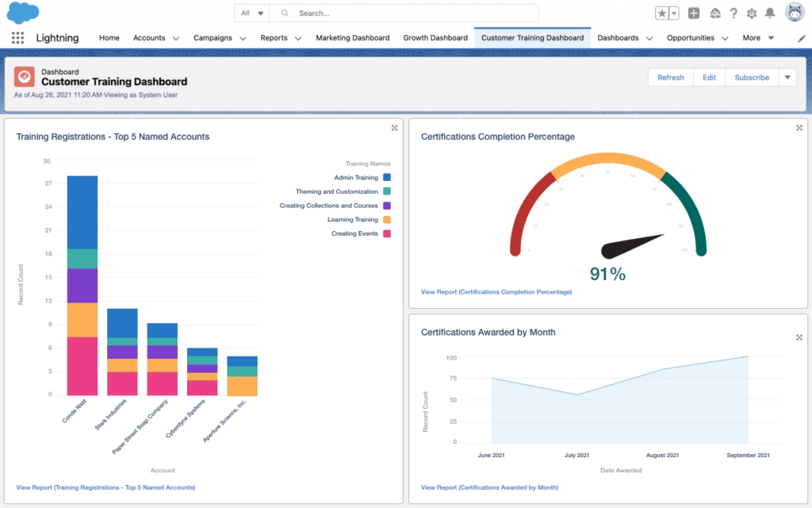The width and height of the screenshot is (812, 508).
Task: Open View Report for Certifications Awarded by Month
Action: click(x=489, y=487)
